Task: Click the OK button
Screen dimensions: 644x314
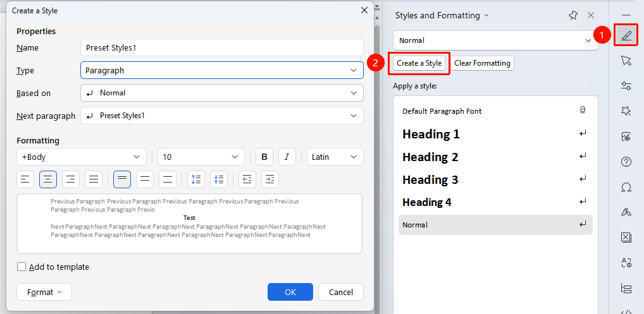Action: (290, 292)
